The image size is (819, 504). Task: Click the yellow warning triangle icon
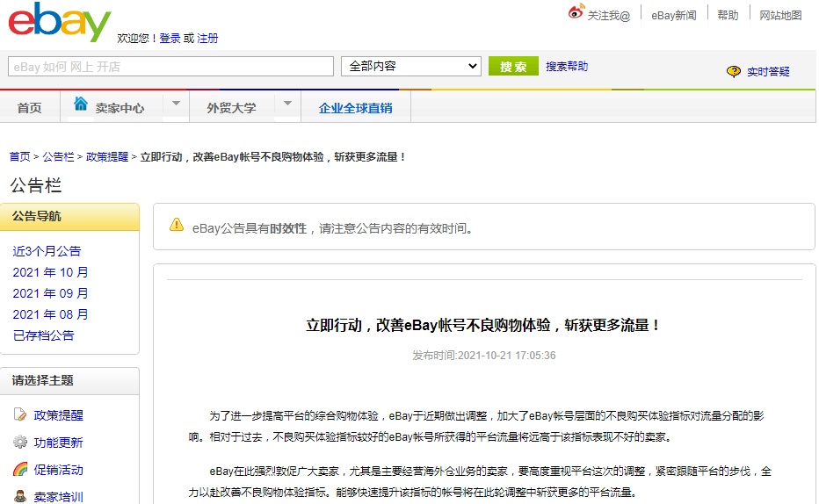pos(177,225)
